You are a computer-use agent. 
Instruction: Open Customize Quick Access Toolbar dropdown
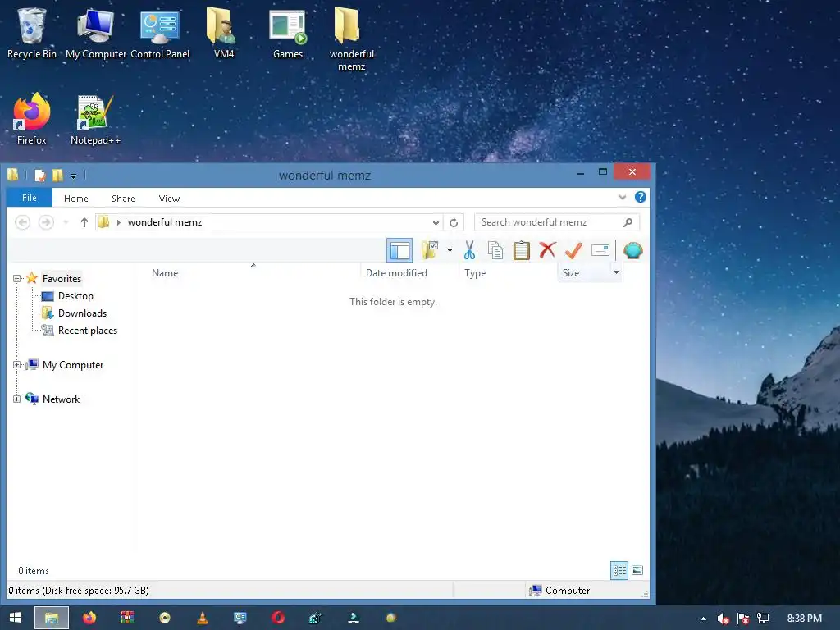[73, 176]
